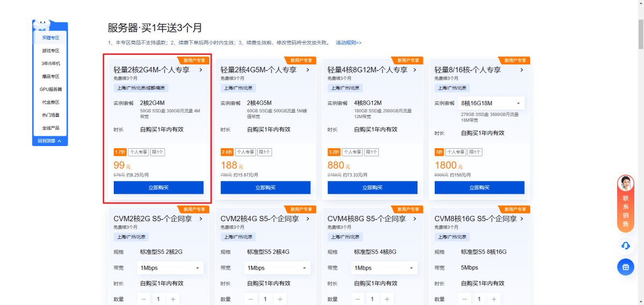Click plus stepper on CVM8核16G S5 card
The width and height of the screenshot is (644, 305).
click(x=494, y=299)
